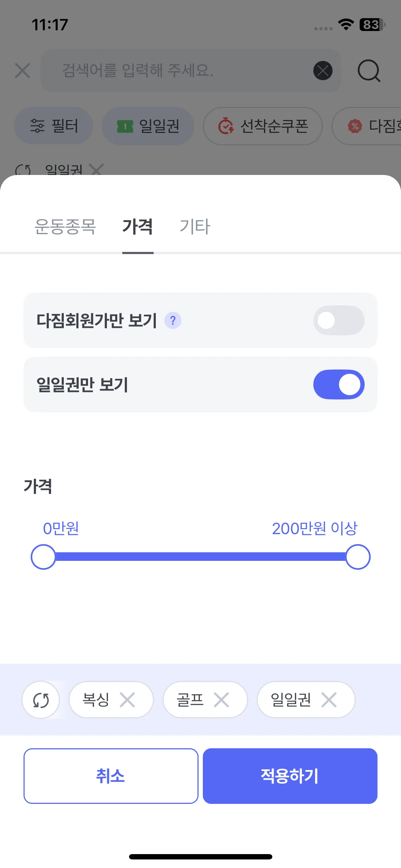
Task: Select the 가격 tab
Action: [x=138, y=227]
